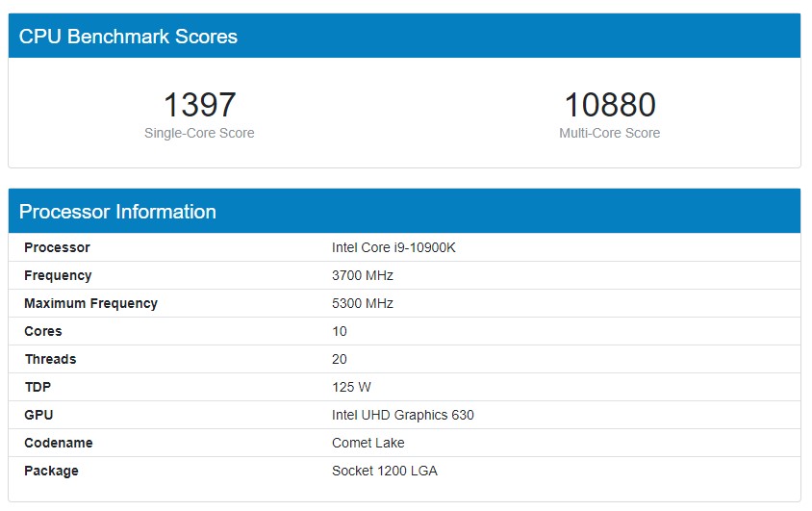Click the Package row label
The width and height of the screenshot is (812, 511).
coord(51,472)
